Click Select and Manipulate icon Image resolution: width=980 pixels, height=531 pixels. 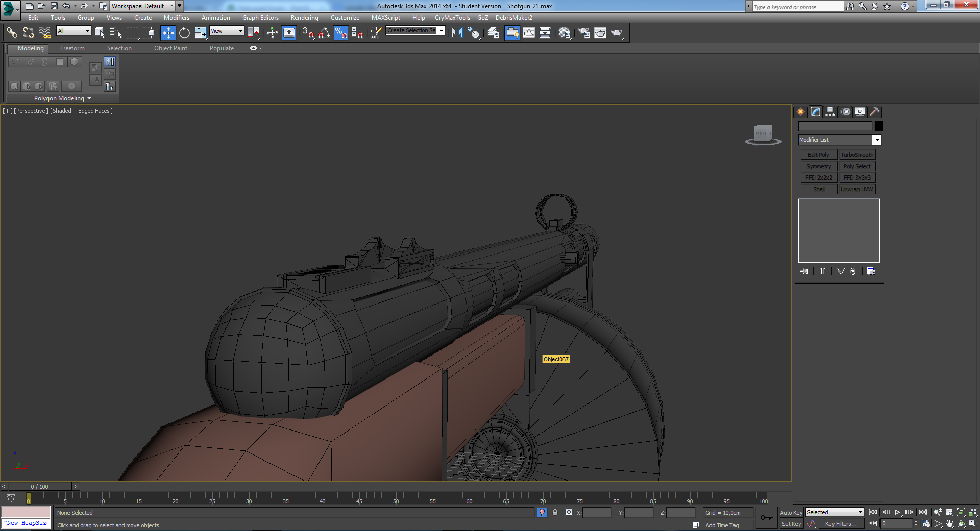coord(272,33)
